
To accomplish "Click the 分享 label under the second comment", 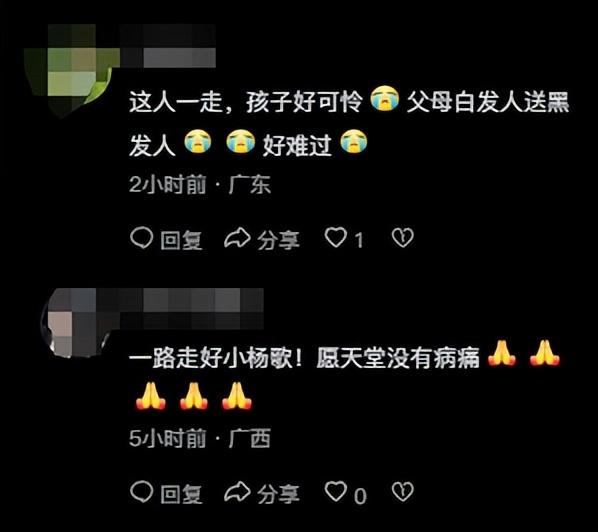I will tap(278, 494).
